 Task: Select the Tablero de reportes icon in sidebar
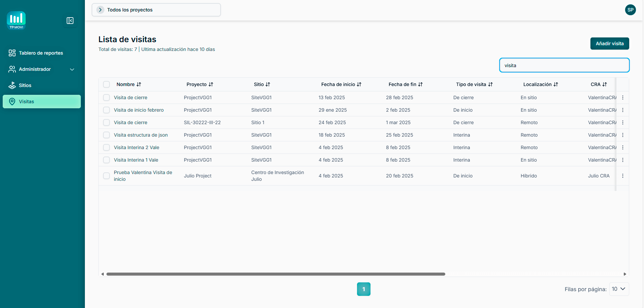12,53
